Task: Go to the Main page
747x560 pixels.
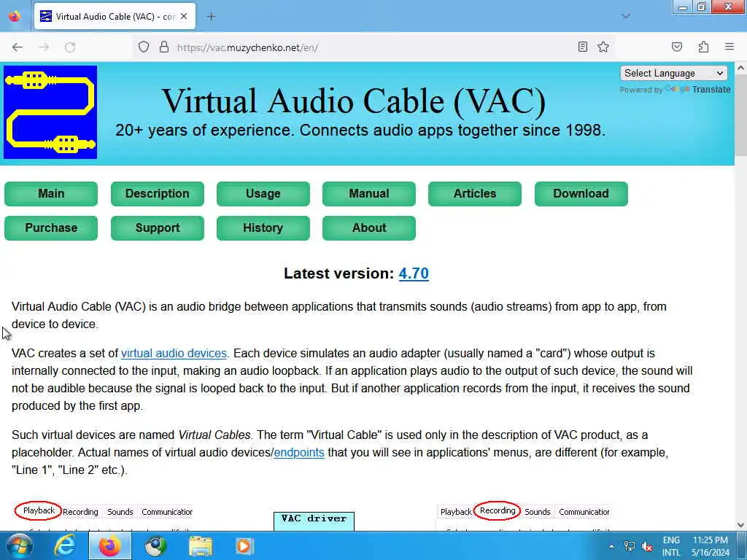Action: 51,194
